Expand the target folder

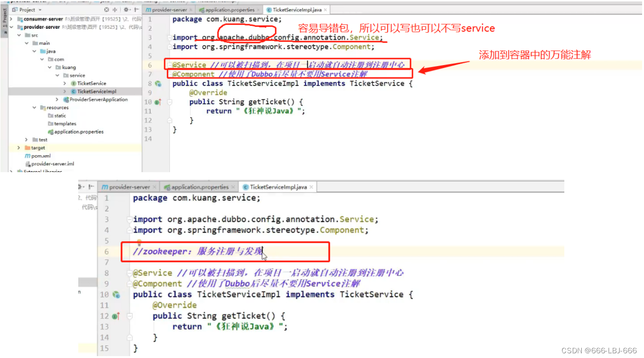coord(19,148)
